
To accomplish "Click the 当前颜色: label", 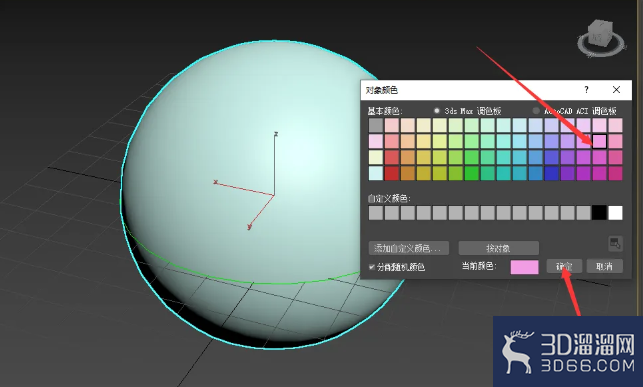I will coord(479,266).
